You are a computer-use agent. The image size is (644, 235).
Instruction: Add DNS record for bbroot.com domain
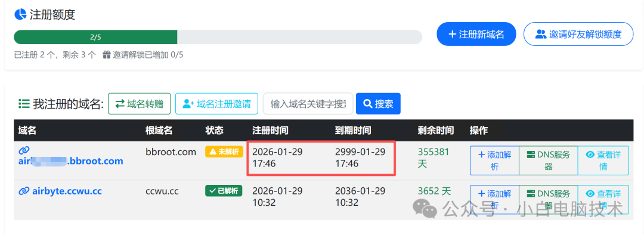[x=494, y=160]
